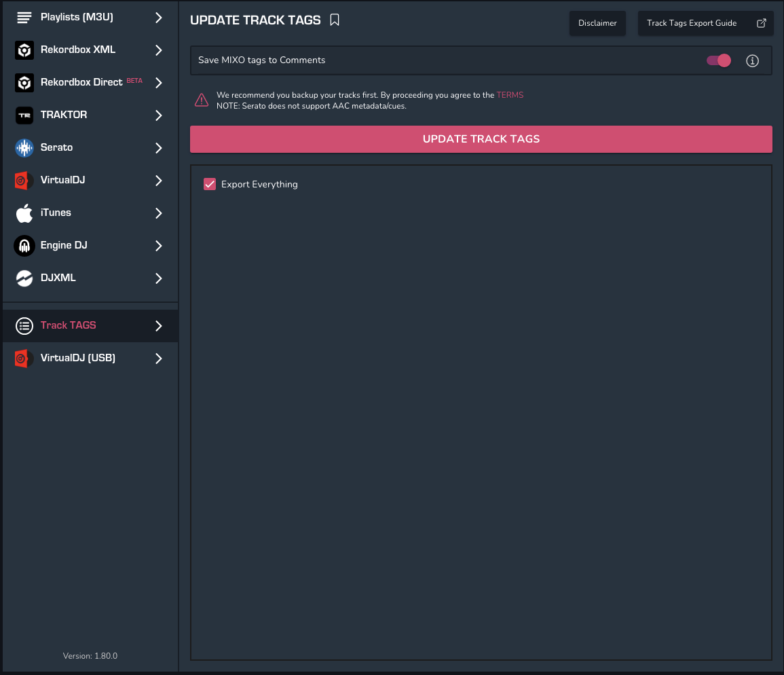Screen dimensions: 784x675
Task: Expand the Rekordbox Direct chevron arrow
Action: (159, 83)
